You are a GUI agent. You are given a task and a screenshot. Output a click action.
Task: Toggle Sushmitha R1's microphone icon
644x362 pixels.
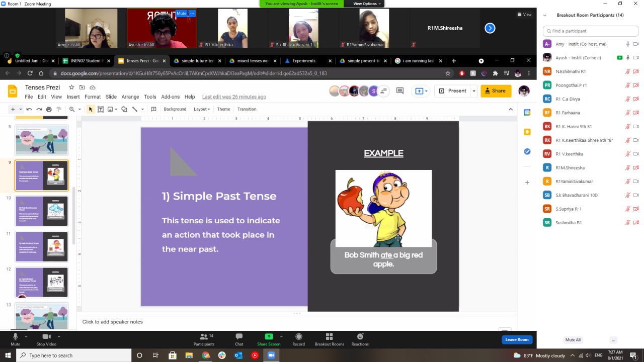(x=628, y=222)
